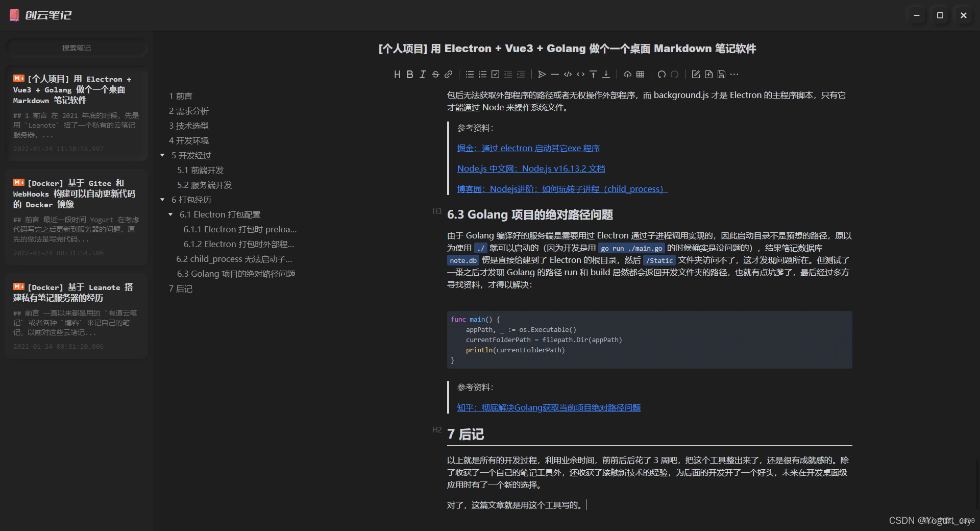This screenshot has height=531, width=980.
Task: Save the current note
Action: [721, 74]
